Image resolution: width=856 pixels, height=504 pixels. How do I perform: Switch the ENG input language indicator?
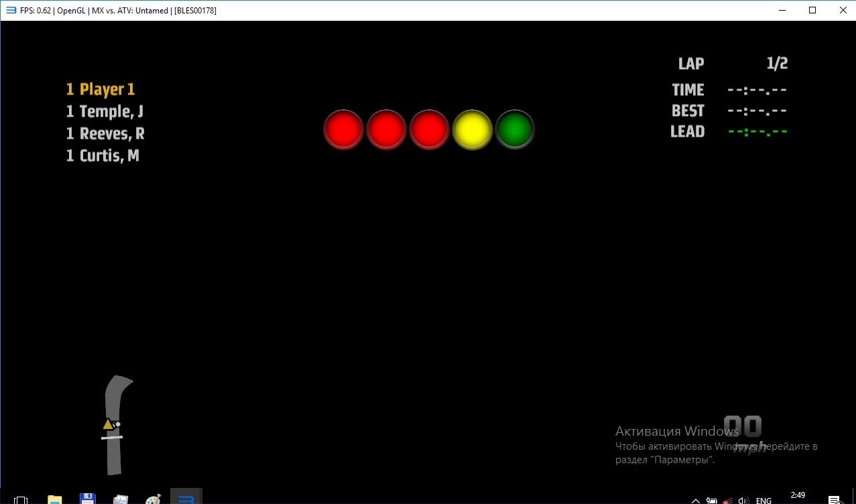click(x=763, y=500)
